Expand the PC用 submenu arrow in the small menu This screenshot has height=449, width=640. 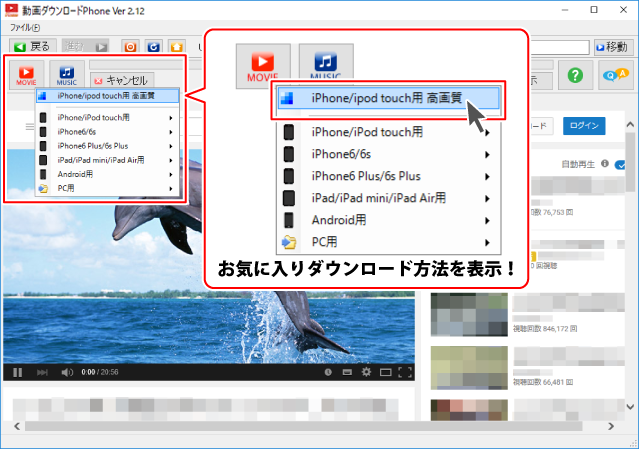point(171,189)
